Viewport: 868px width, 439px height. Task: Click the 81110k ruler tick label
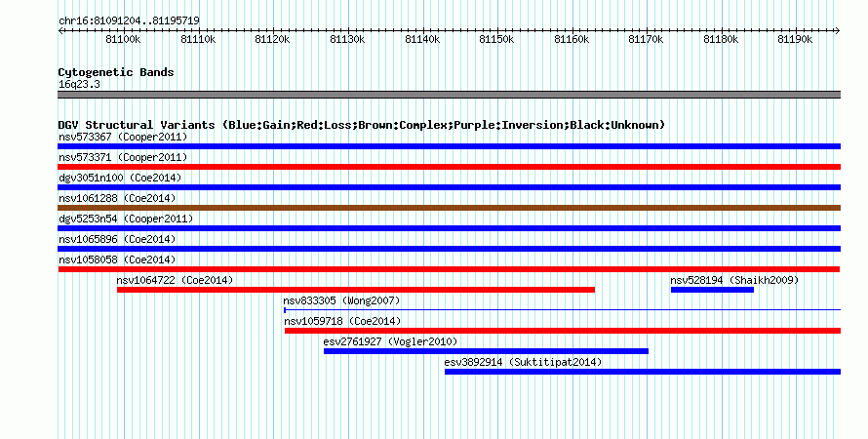point(198,39)
